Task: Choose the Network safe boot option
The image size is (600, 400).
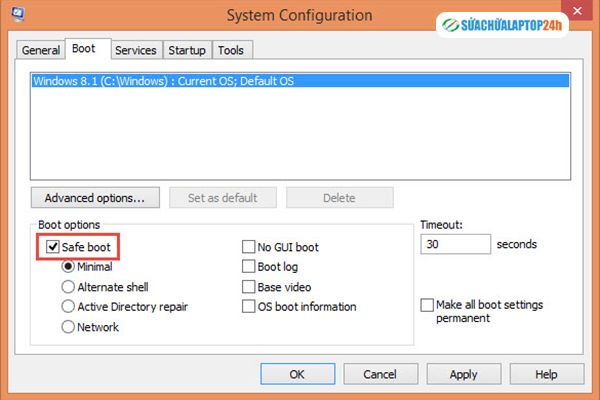Action: point(68,327)
